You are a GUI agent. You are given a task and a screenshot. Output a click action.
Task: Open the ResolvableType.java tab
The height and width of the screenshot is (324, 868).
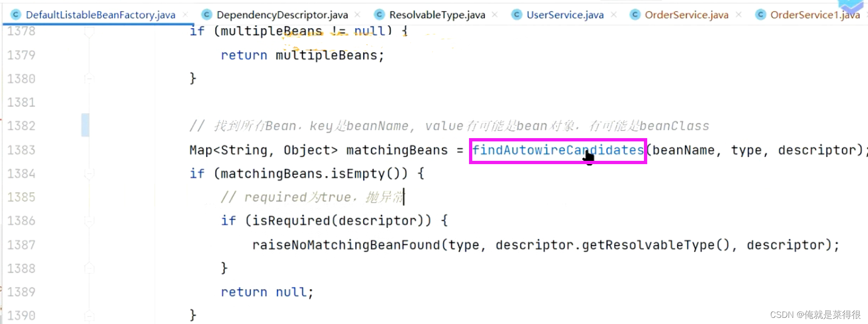point(437,15)
